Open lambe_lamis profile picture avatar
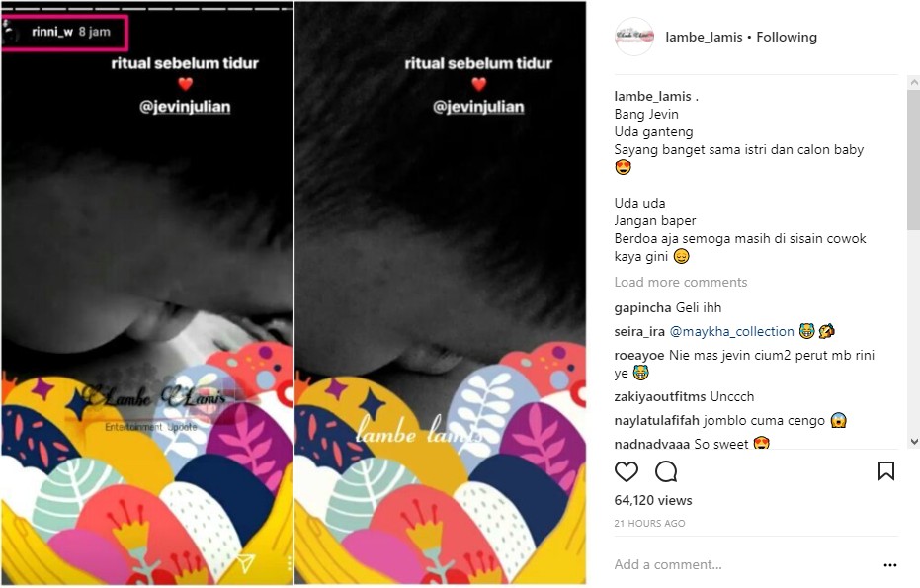 point(633,37)
